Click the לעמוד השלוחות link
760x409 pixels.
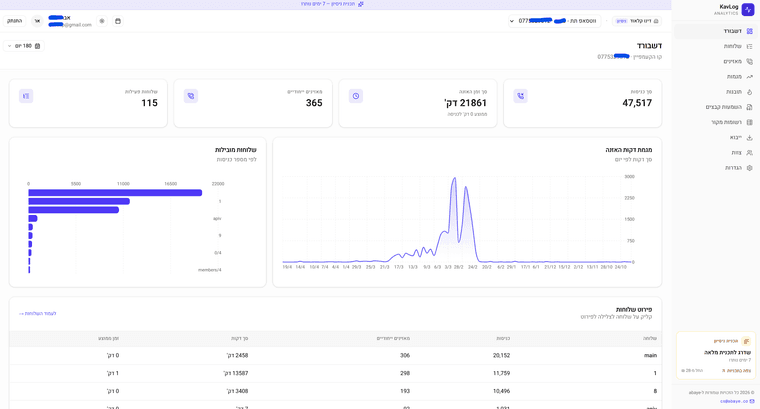[x=37, y=313]
